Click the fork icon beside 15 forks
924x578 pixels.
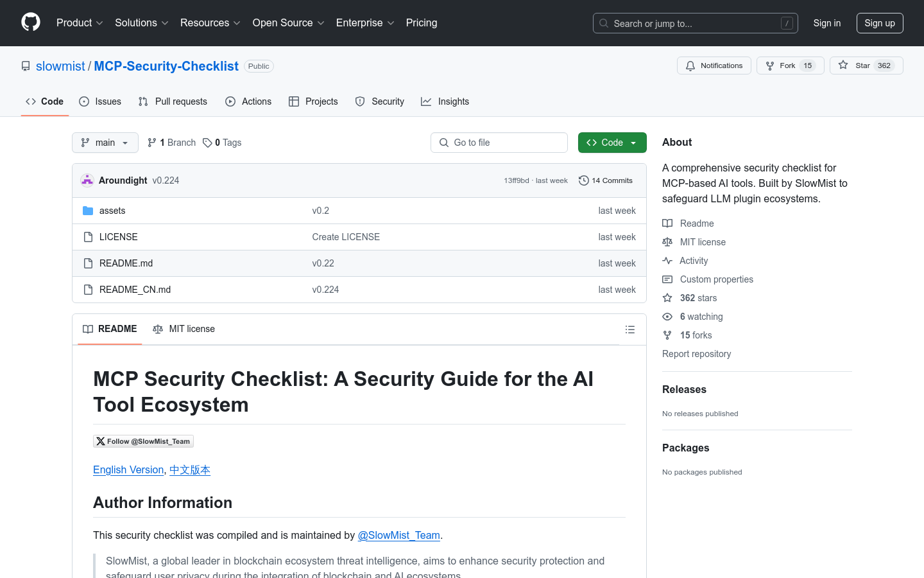coord(667,335)
